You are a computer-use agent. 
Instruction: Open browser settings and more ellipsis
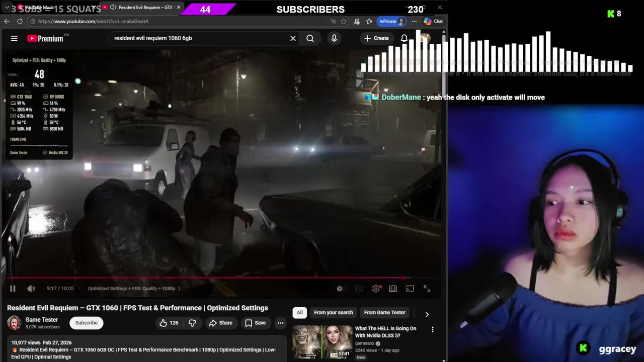[x=414, y=21]
